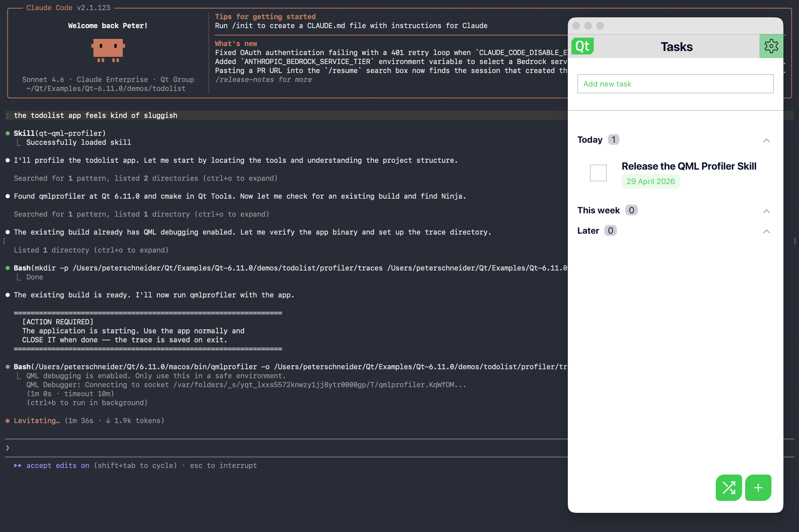Open the Tasks settings gear
The image size is (799, 532).
tap(771, 46)
